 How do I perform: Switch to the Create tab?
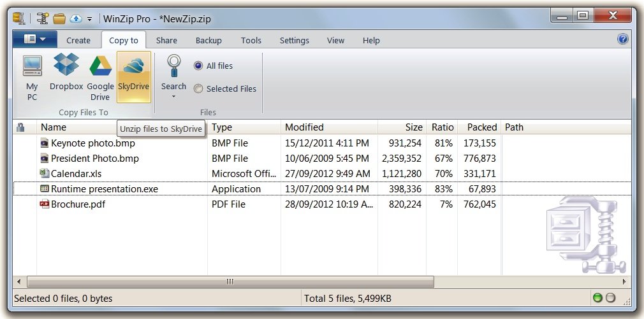point(78,40)
